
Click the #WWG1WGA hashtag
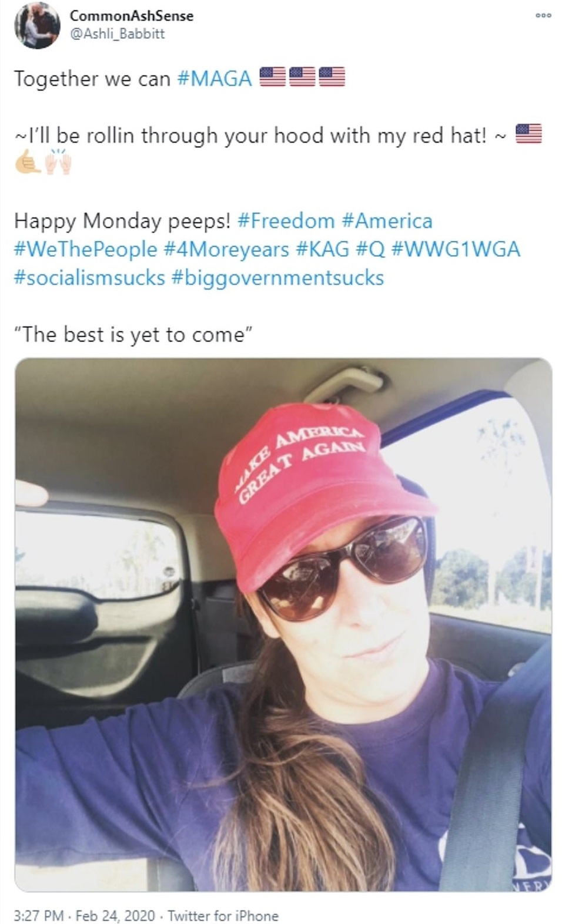click(x=456, y=249)
